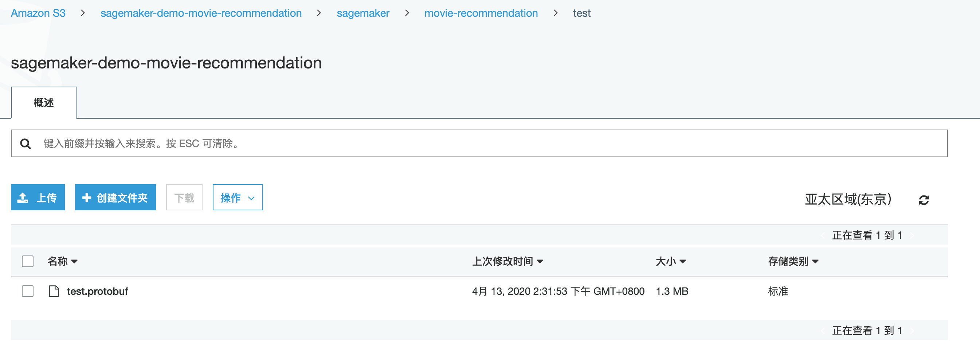Go to Amazon S3 breadcrumb
This screenshot has width=980, height=345.
pyautogui.click(x=38, y=13)
